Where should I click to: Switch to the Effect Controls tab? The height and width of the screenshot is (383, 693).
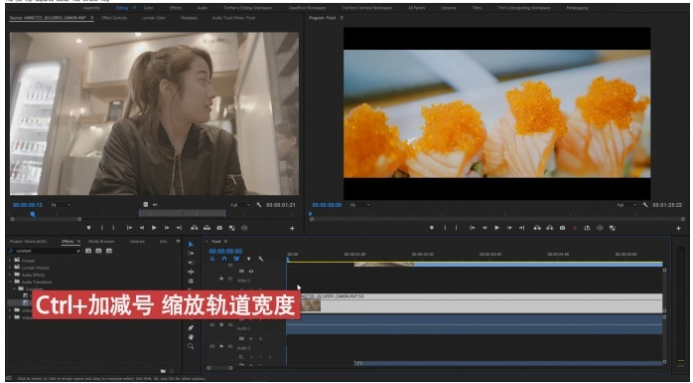tap(114, 18)
